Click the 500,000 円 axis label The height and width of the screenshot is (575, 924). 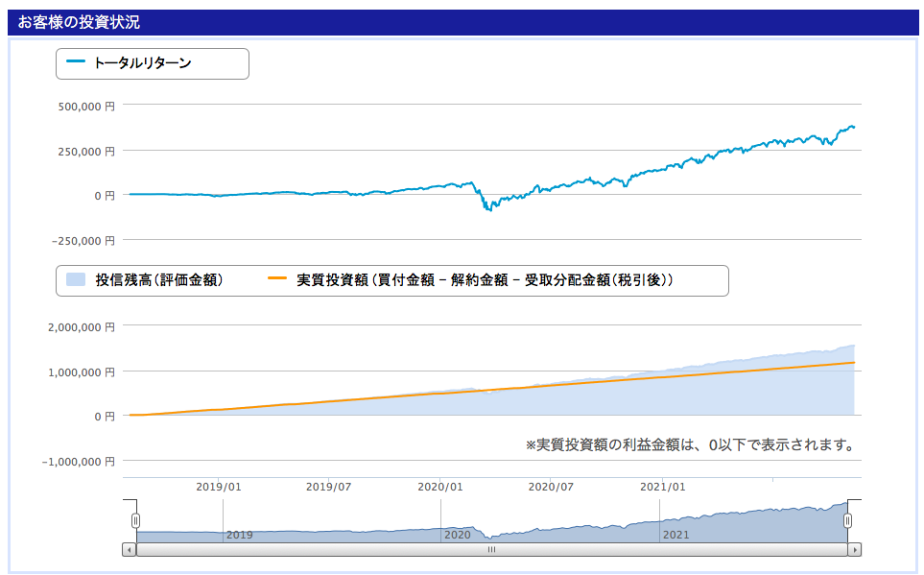[x=86, y=107]
